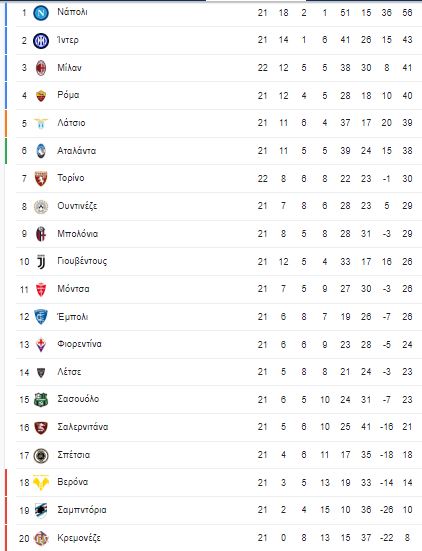Open the Μόντσα team page
Screen dimensions: 422x551
click(73, 289)
